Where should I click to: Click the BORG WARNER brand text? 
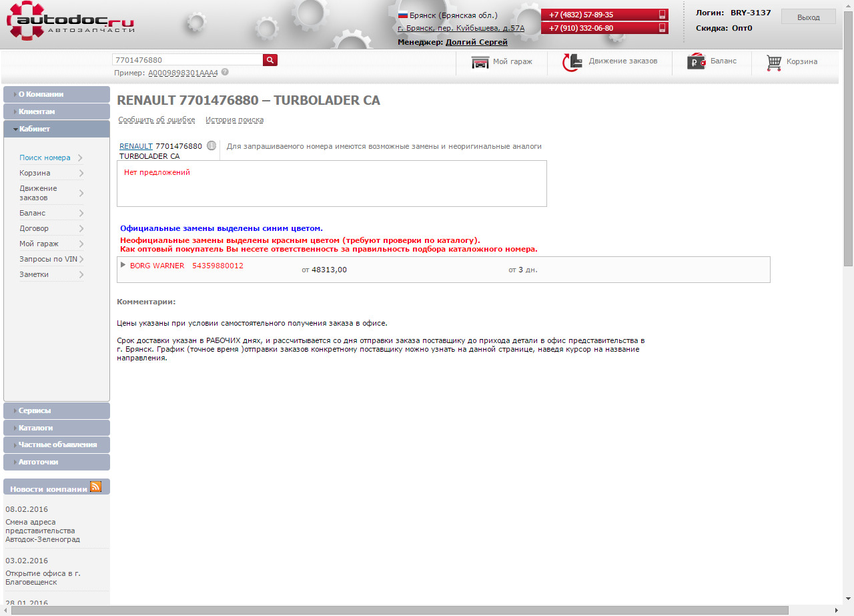pos(157,265)
